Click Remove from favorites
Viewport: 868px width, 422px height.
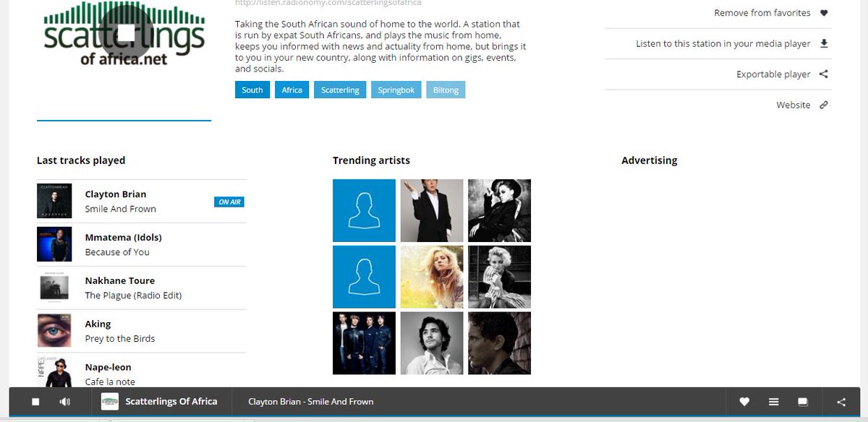click(x=762, y=13)
